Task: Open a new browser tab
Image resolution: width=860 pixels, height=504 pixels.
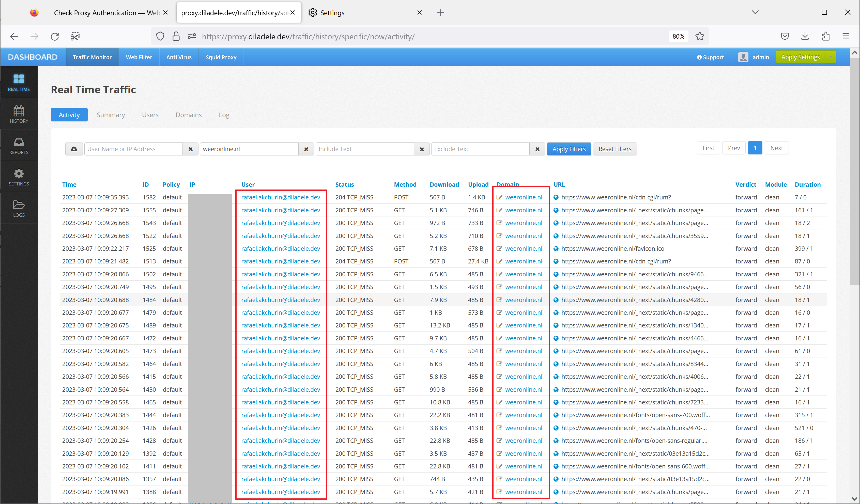Action: tap(441, 13)
